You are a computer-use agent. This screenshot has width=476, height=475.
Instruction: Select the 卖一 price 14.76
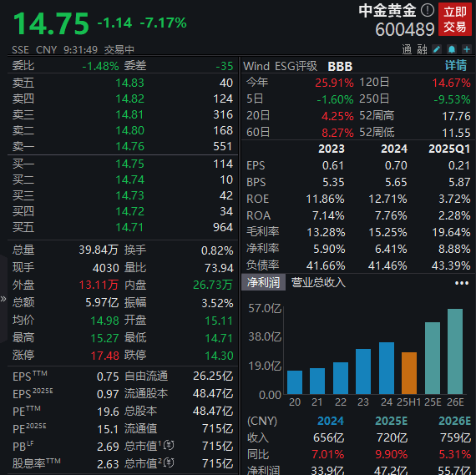129,146
